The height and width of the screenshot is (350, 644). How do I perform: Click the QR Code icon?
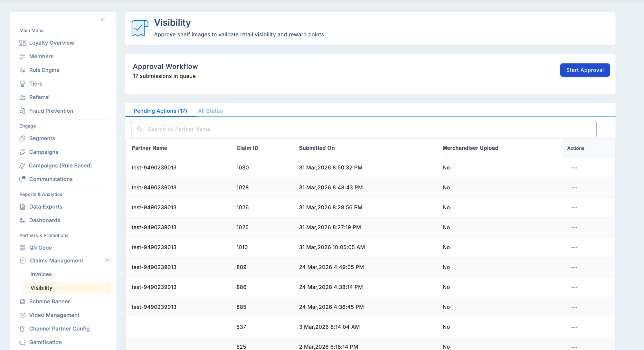23,248
